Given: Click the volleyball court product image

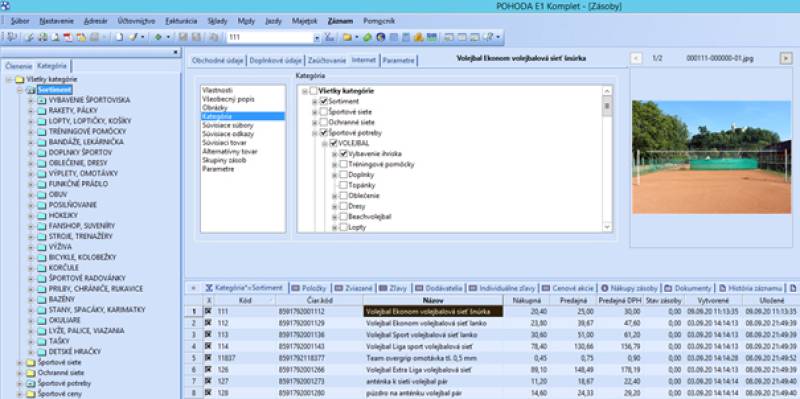Looking at the screenshot, I should click(711, 157).
